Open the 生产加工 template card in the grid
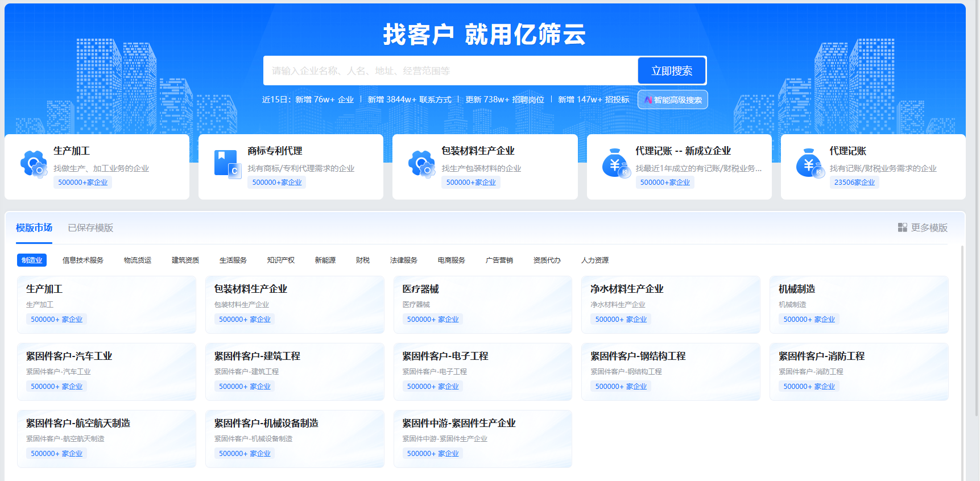980x481 pixels. point(106,305)
